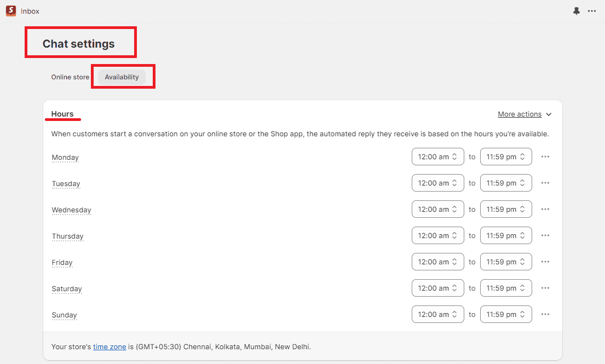The width and height of the screenshot is (605, 364).
Task: Open the notification bell
Action: coord(576,10)
